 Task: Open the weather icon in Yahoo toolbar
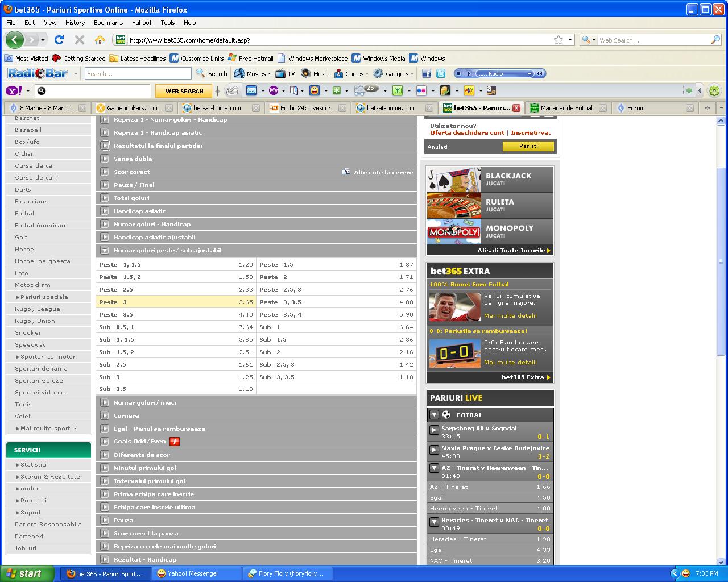pyautogui.click(x=365, y=90)
